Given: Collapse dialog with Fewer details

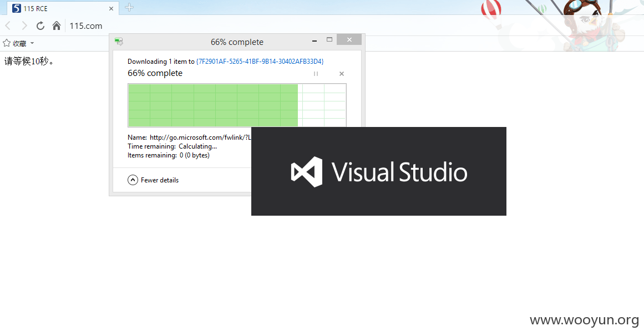Looking at the screenshot, I should point(153,180).
